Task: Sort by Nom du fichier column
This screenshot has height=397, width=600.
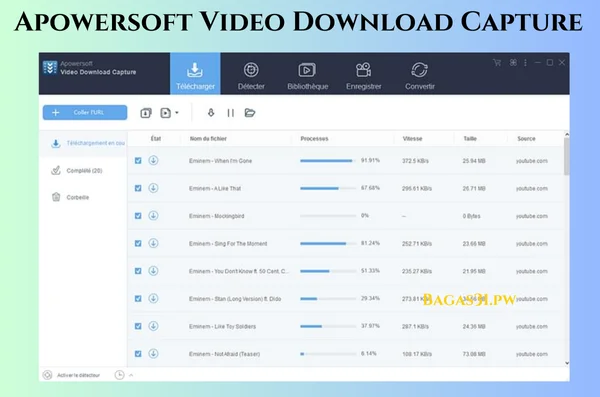Action: 208,139
